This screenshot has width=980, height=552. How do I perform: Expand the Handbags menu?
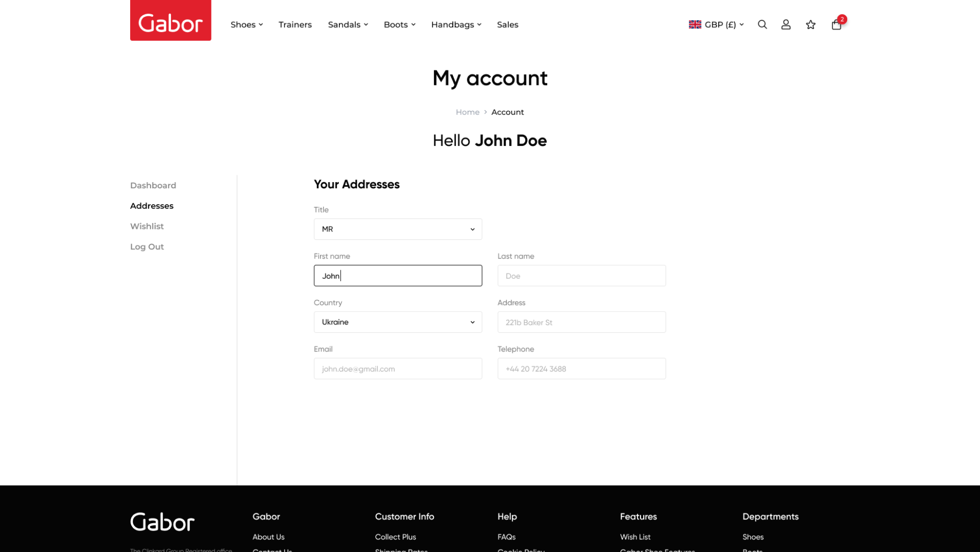(456, 25)
